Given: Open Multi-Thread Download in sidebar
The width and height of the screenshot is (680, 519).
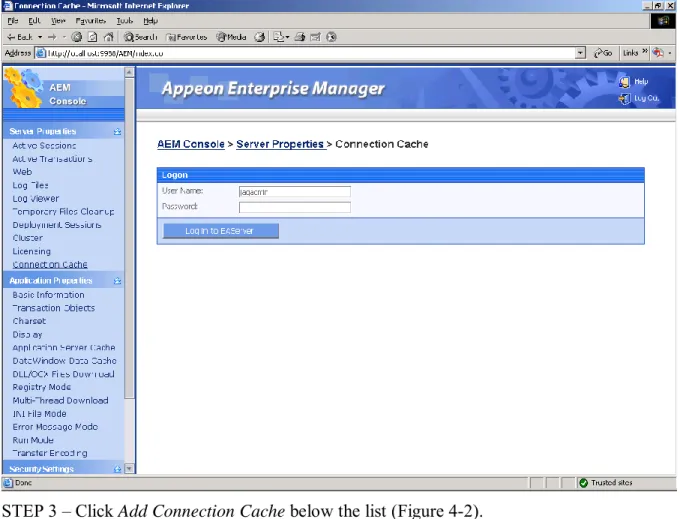Looking at the screenshot, I should point(60,400).
